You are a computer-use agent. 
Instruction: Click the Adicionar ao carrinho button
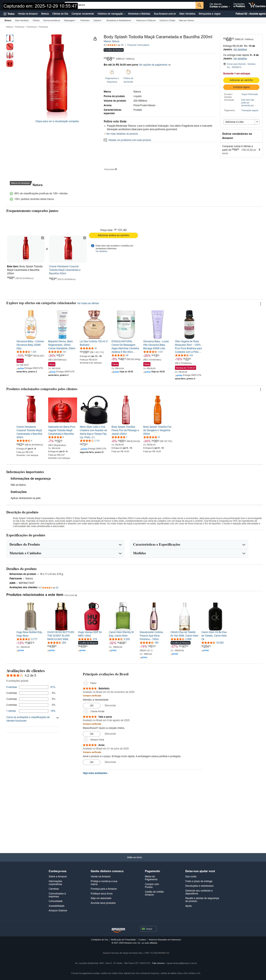click(x=241, y=80)
